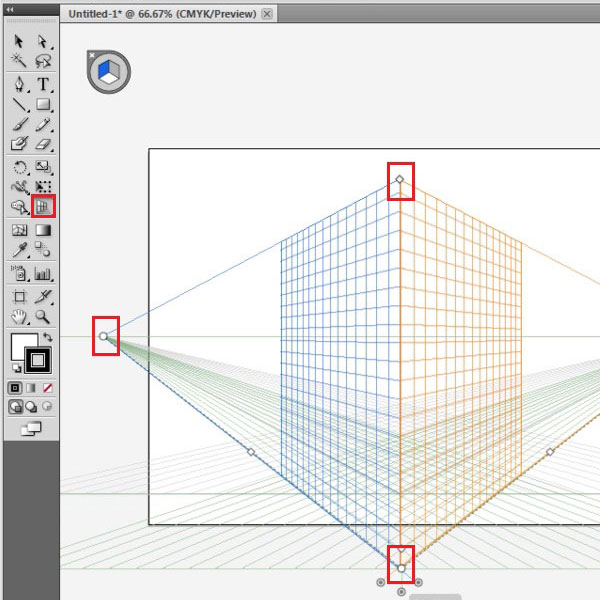
Task: Activate the Symbol Sprayer tool
Action: pos(19,274)
